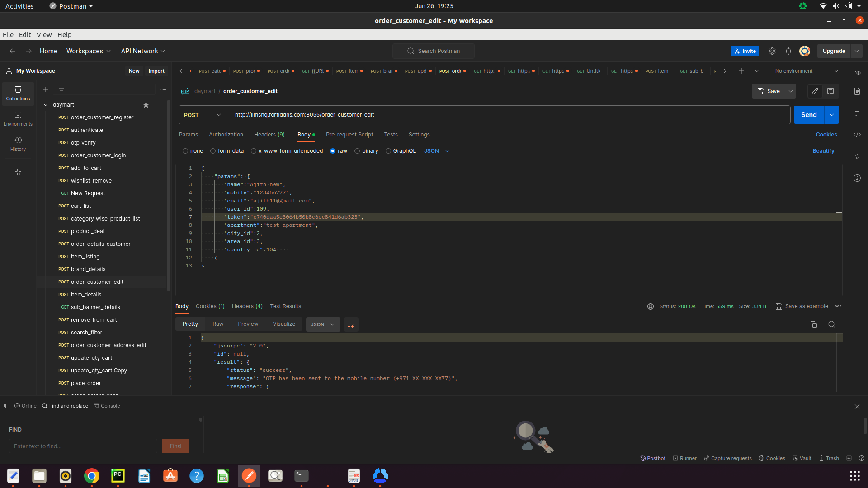Open the Test Results response tab
868x488 pixels.
click(x=285, y=306)
